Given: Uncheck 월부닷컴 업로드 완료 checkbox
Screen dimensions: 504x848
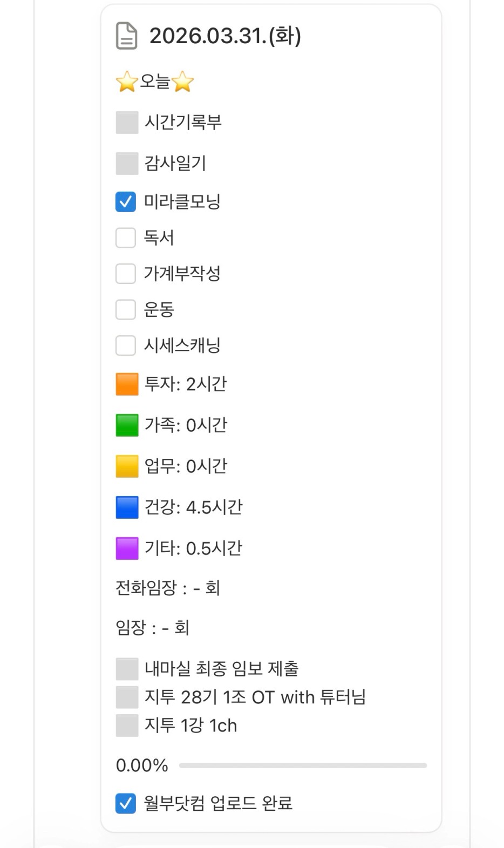Looking at the screenshot, I should (126, 803).
